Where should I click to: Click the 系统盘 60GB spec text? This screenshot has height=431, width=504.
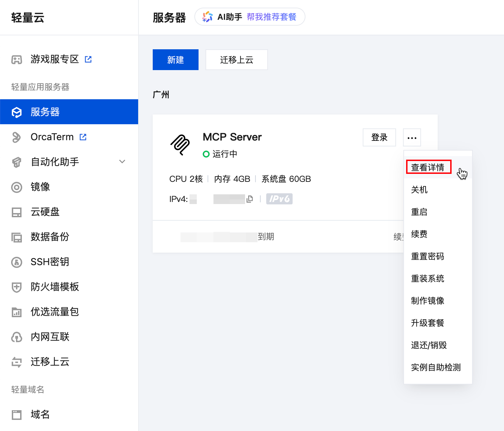tap(286, 179)
